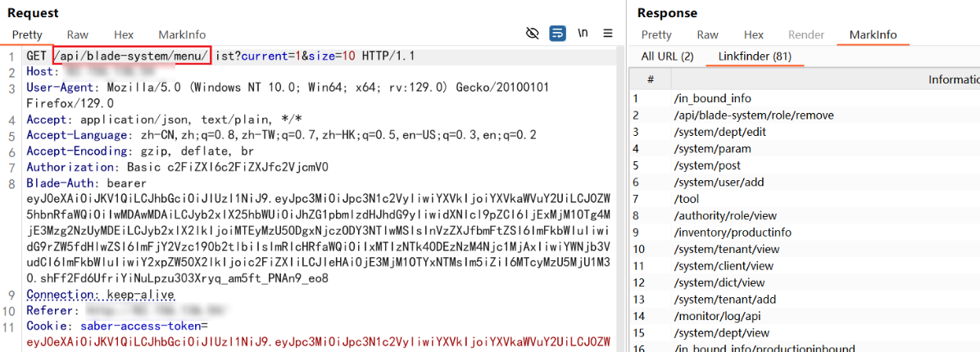Select the request Pretty tab
Screen dimensions: 980x352
pyautogui.click(x=27, y=35)
